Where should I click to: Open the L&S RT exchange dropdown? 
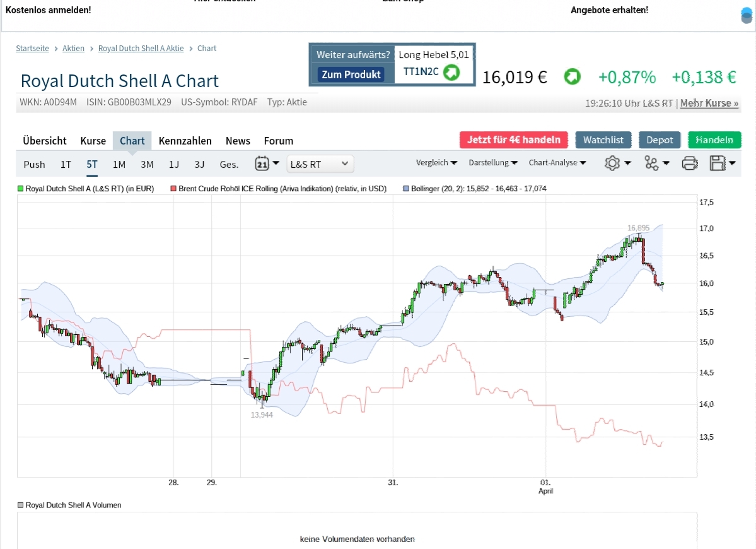coord(320,164)
